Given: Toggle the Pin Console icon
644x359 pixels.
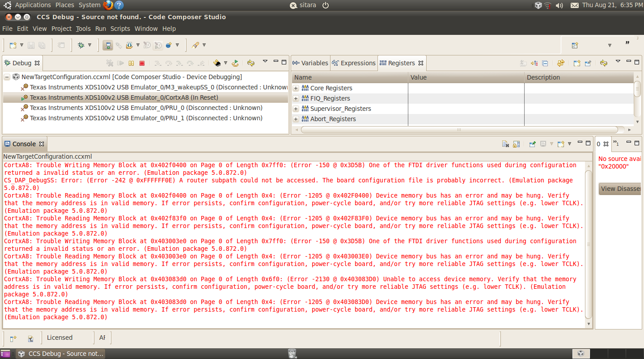Looking at the screenshot, I should pyautogui.click(x=532, y=144).
